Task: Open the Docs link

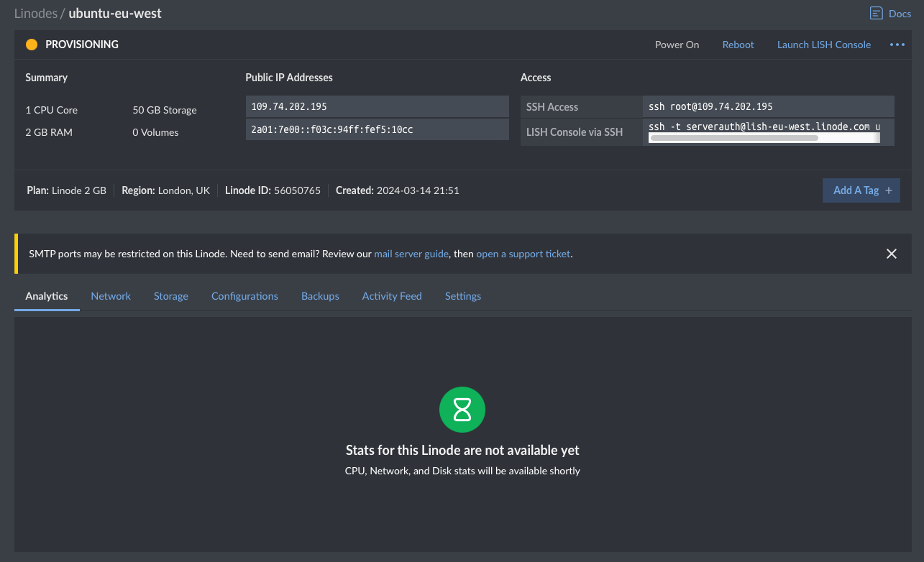Action: tap(900, 14)
